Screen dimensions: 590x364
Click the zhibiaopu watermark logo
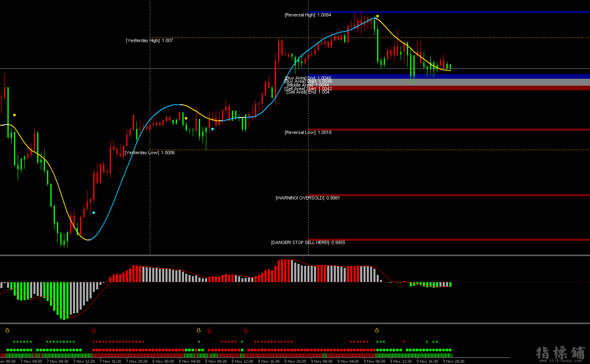(x=560, y=354)
